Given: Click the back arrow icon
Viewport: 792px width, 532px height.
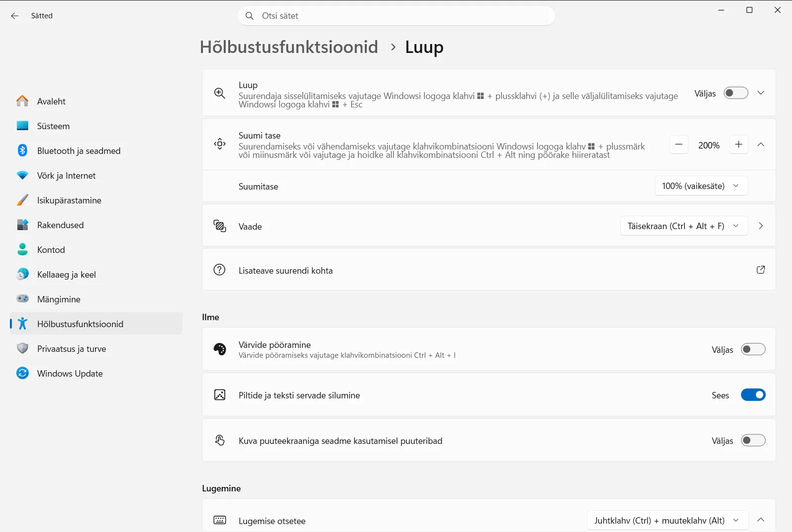Looking at the screenshot, I should (x=15, y=16).
